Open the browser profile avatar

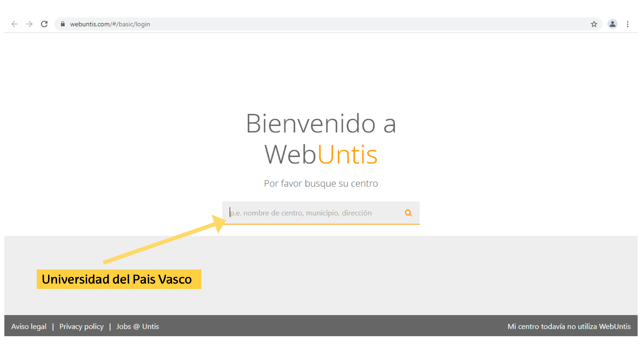(612, 24)
